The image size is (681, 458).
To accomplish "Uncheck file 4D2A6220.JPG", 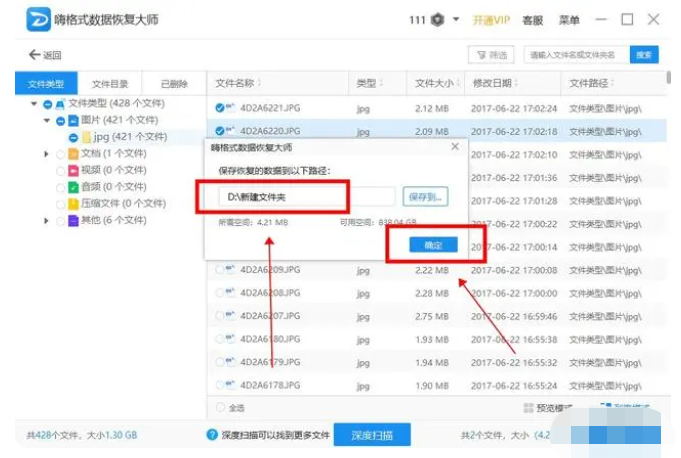I will [219, 131].
